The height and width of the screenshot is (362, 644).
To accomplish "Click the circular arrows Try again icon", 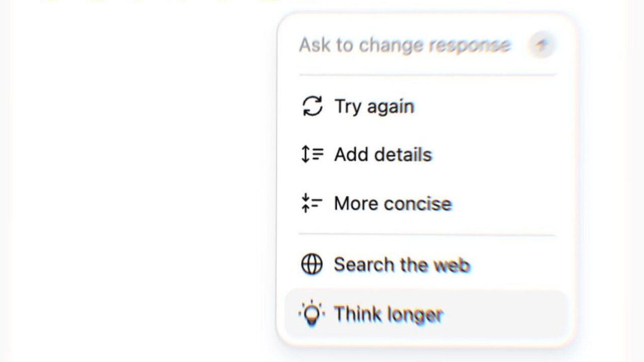I will (x=312, y=107).
